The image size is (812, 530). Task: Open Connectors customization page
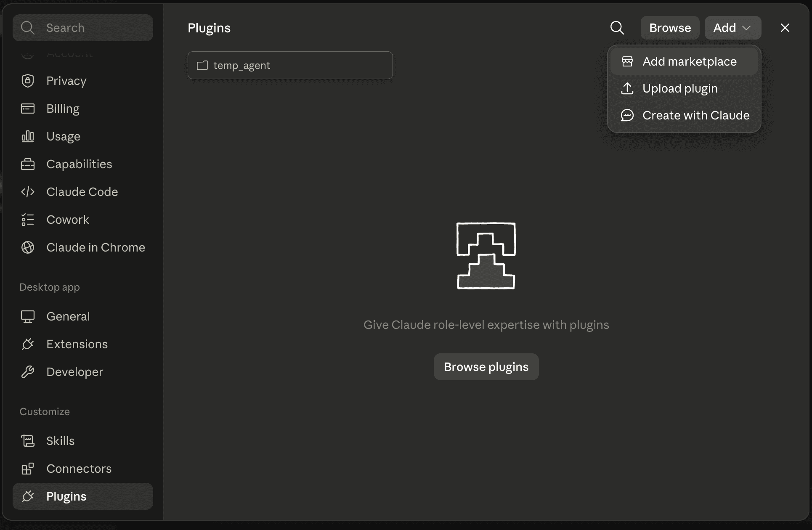click(83, 469)
